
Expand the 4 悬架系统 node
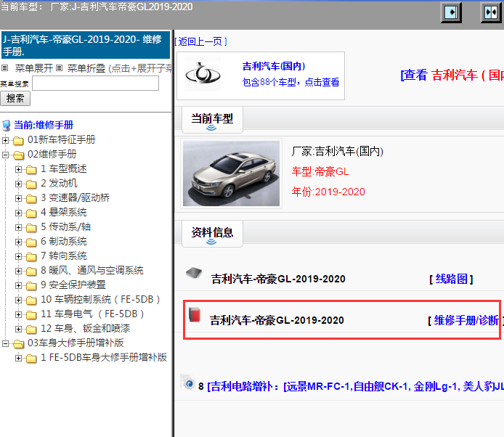point(18,213)
